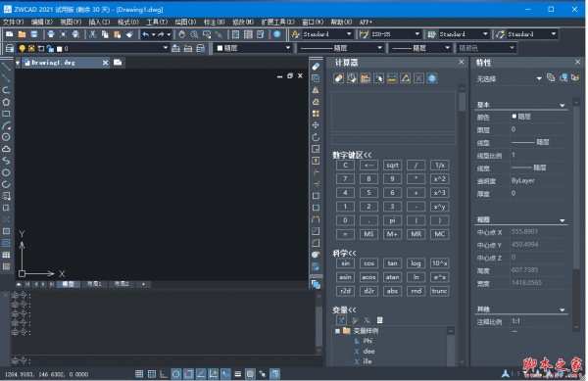Viewport: 588px width, 381px height.
Task: Click the calculator panel vertical scrollbar
Action: coord(462,224)
